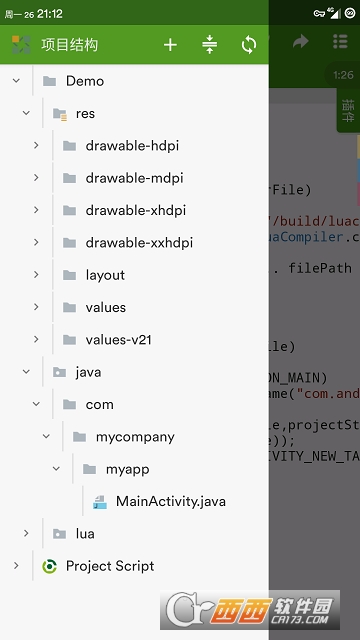Screen dimensions: 360x640
Task: Tap the app logo beside 项目结构
Action: pos(21,45)
